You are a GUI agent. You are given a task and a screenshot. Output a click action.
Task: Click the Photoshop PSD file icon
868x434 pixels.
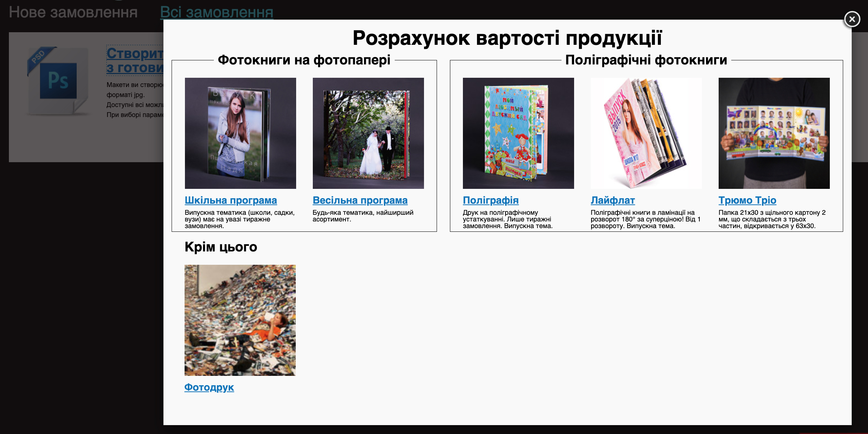[58, 80]
